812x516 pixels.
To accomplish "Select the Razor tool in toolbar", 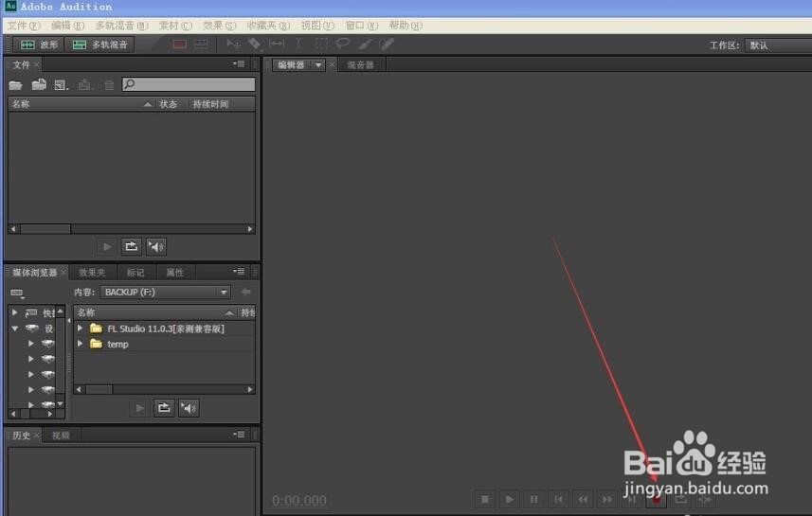I will point(254,44).
